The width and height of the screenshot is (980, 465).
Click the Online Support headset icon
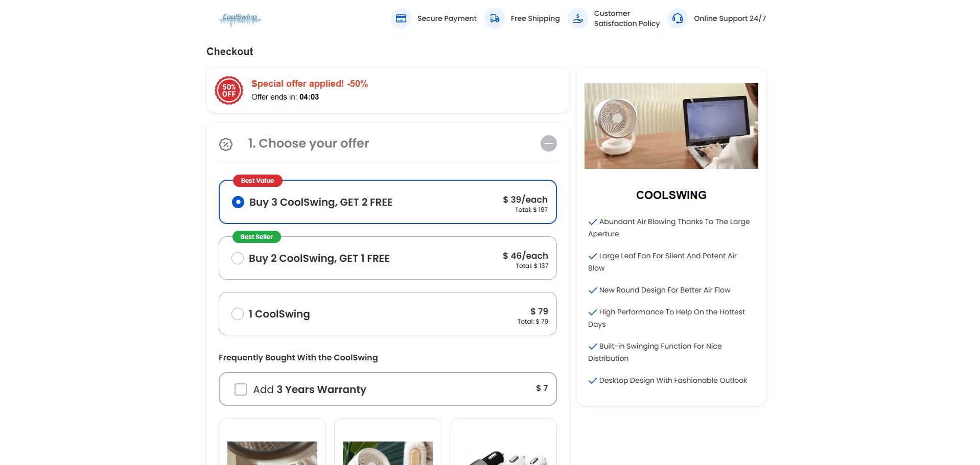[x=678, y=18]
